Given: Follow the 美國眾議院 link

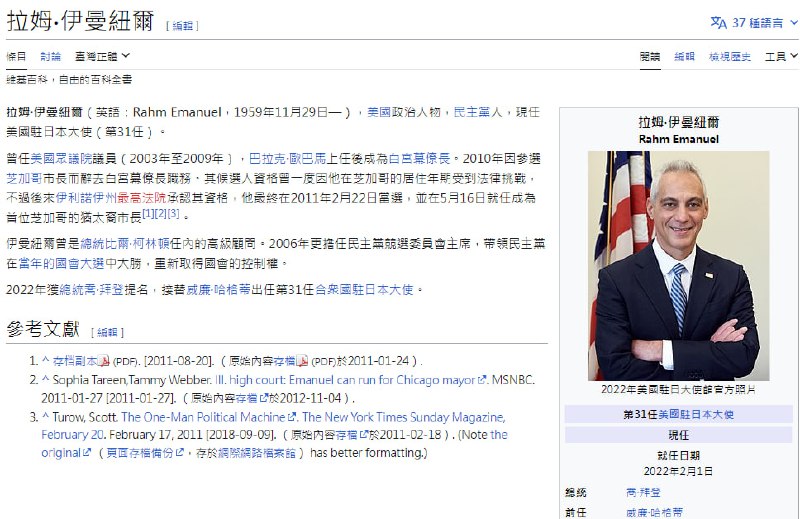Looking at the screenshot, I should tap(61, 159).
